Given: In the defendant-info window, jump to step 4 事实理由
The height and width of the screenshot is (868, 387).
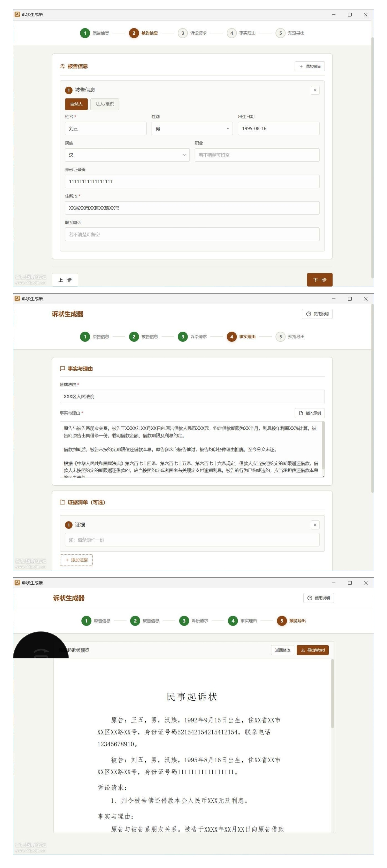Looking at the screenshot, I should pos(241,33).
